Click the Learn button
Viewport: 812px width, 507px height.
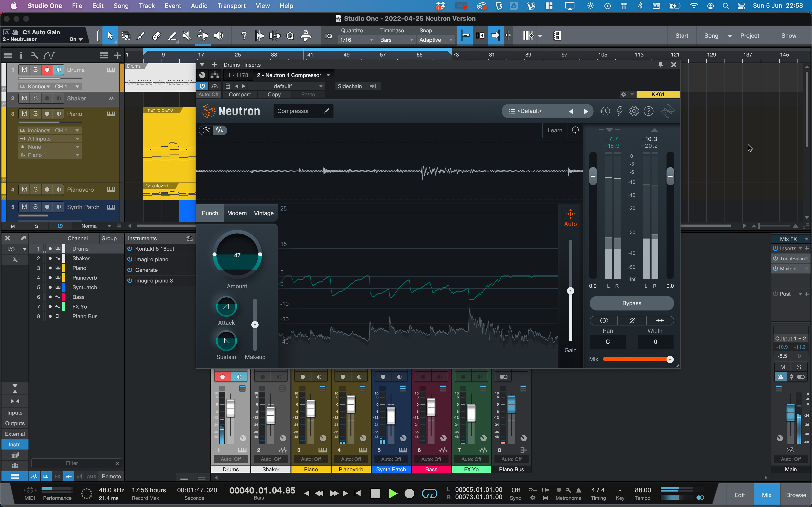[555, 130]
